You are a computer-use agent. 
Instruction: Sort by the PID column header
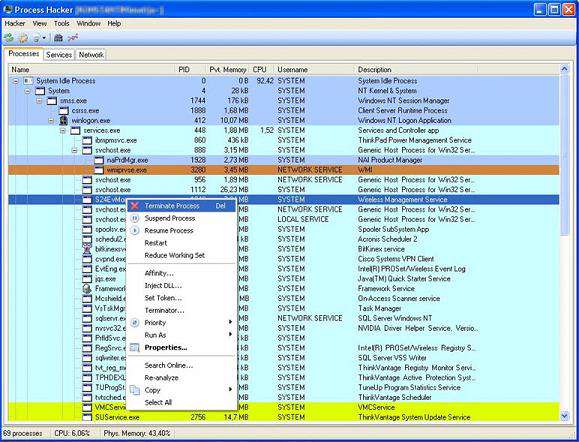(x=191, y=69)
